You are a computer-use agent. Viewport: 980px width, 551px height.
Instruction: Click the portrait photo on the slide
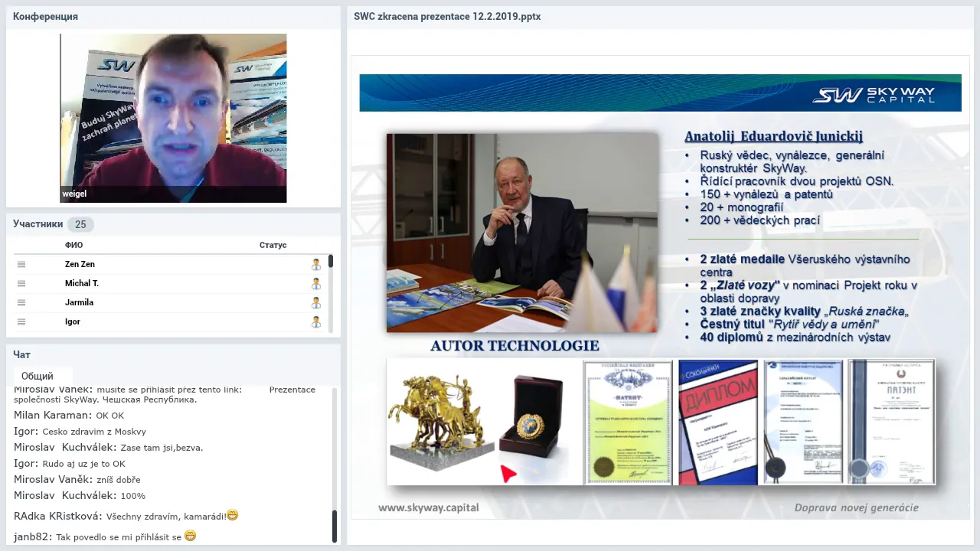point(522,233)
